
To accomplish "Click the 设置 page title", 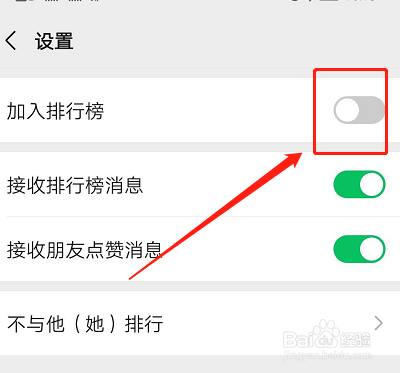I will click(54, 41).
